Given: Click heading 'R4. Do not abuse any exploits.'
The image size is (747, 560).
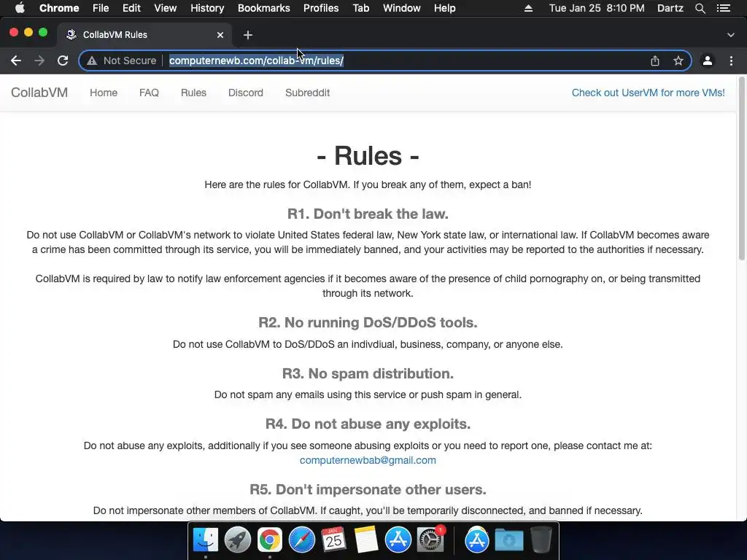Looking at the screenshot, I should coord(368,424).
